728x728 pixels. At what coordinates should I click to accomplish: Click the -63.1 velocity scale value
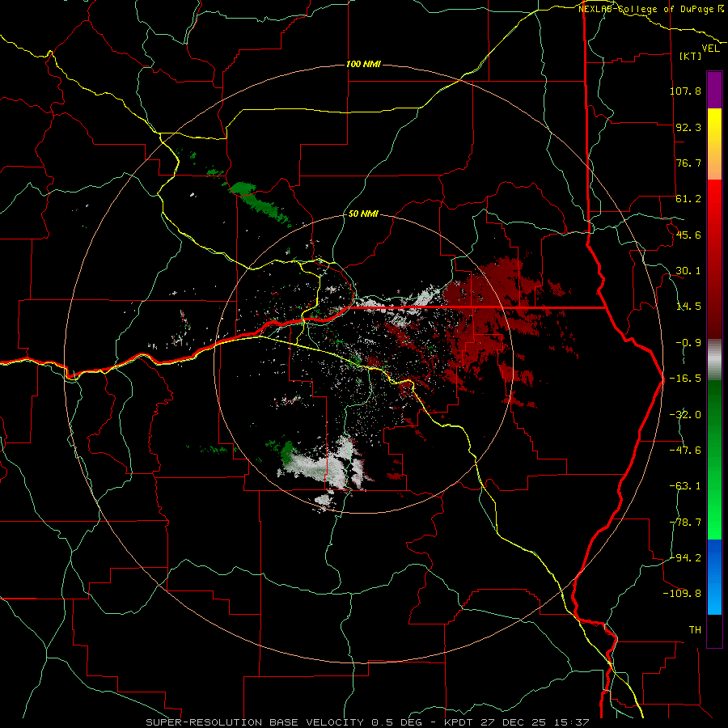pos(685,486)
